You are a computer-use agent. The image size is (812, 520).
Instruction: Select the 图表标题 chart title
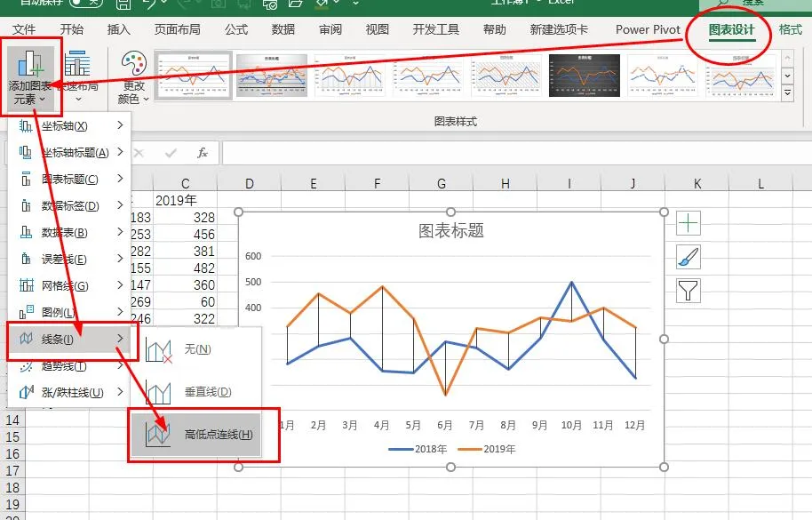pyautogui.click(x=451, y=230)
